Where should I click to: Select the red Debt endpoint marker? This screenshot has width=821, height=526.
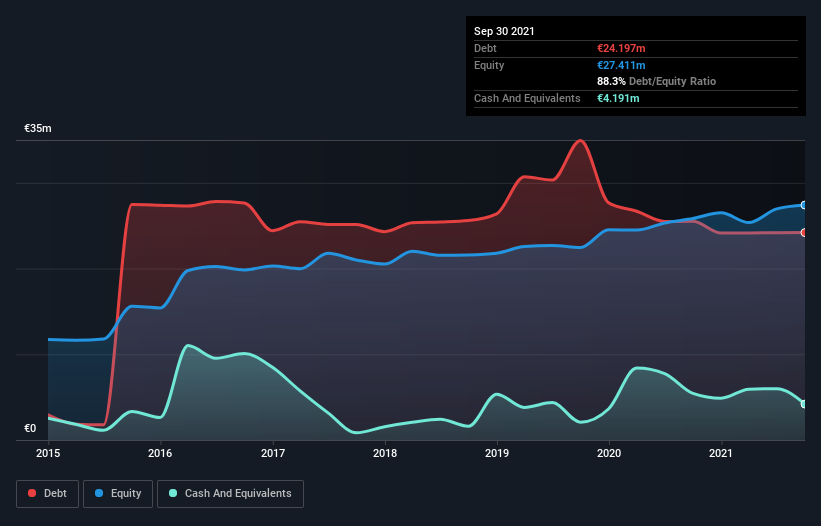pos(804,232)
